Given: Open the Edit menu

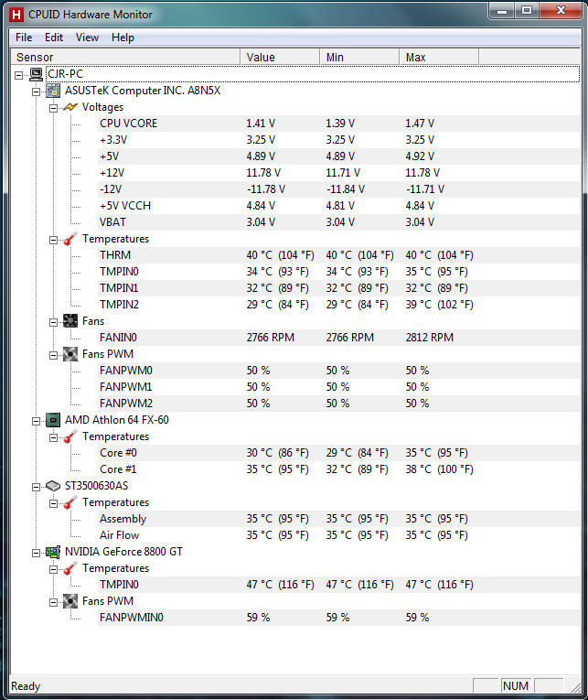Looking at the screenshot, I should point(54,38).
